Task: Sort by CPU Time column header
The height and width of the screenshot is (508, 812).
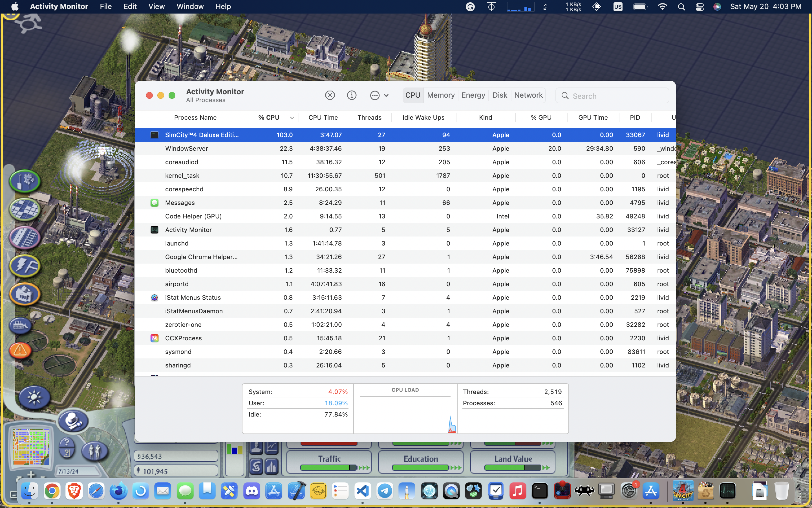Action: click(x=323, y=118)
